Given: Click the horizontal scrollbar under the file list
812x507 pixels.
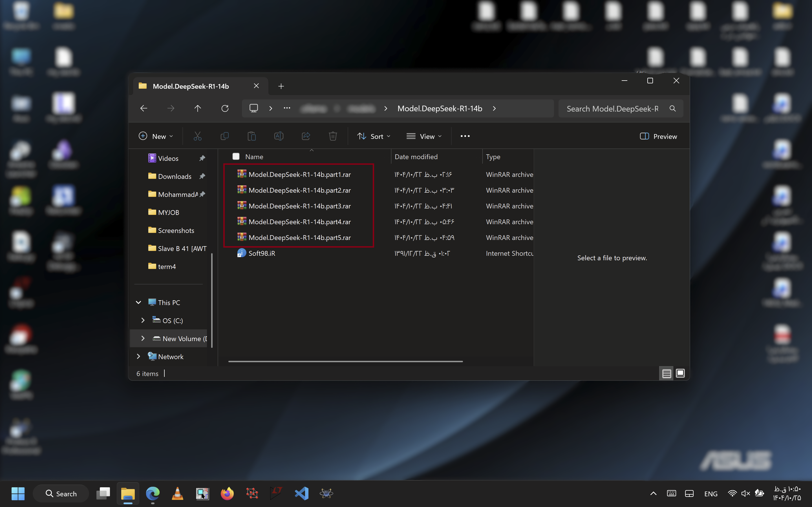Looking at the screenshot, I should (345, 361).
